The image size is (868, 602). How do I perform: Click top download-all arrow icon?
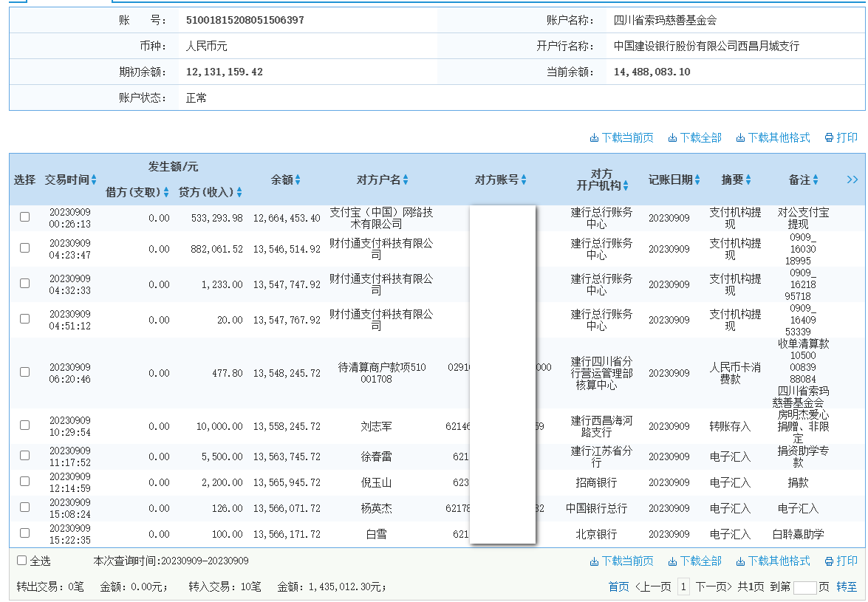tap(672, 138)
